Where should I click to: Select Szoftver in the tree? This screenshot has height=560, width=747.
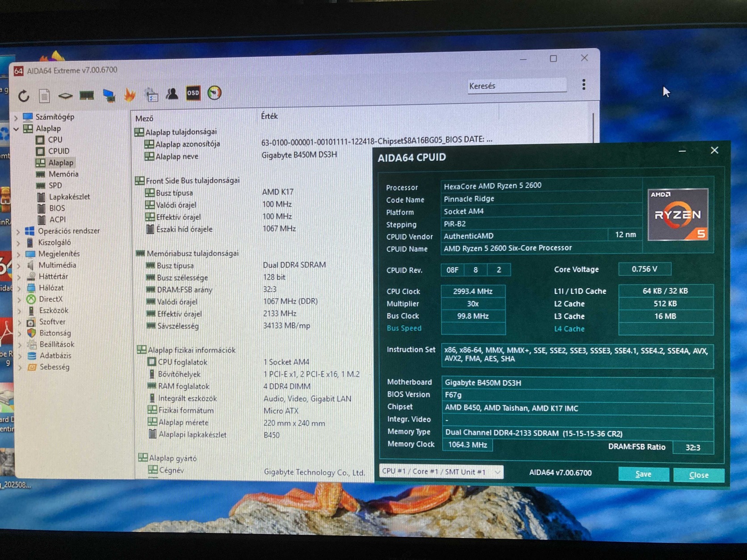[52, 322]
